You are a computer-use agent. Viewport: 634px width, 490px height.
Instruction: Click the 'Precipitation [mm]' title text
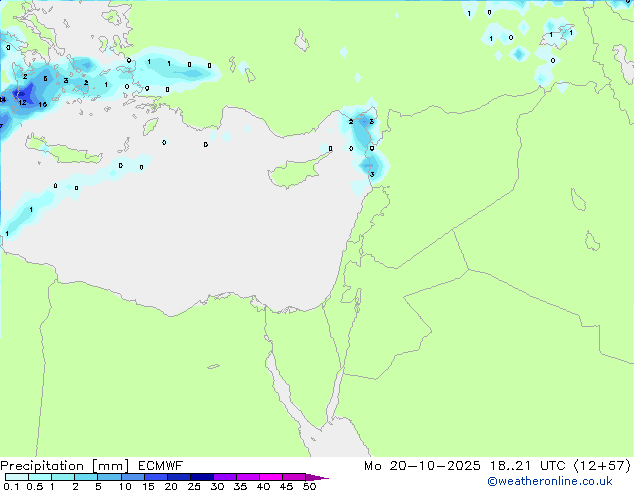click(x=65, y=466)
